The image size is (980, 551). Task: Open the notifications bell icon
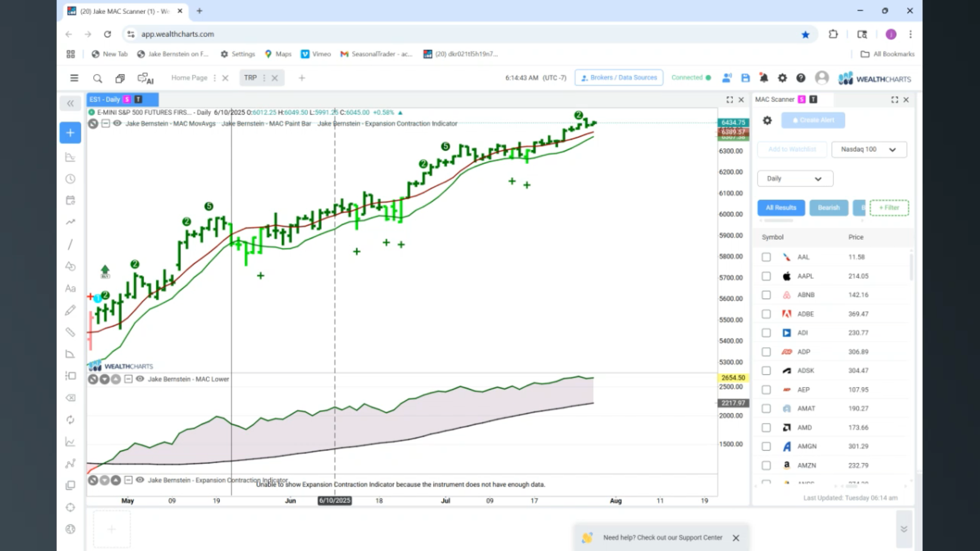coord(764,78)
